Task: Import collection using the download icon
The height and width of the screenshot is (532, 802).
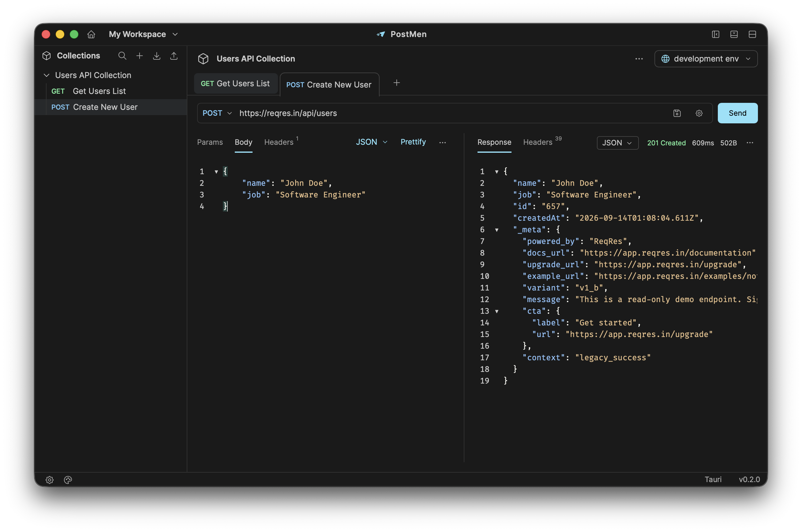Action: click(156, 56)
